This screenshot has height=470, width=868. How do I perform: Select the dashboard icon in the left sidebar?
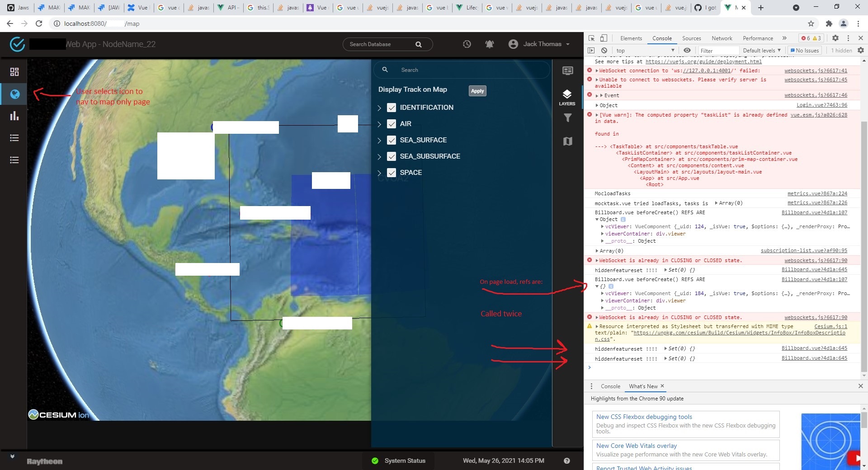[x=14, y=72]
